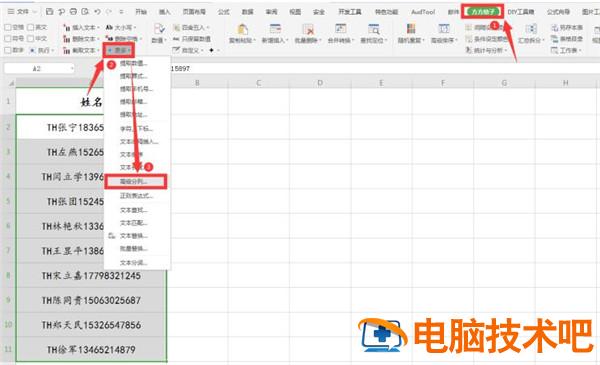Tick the 符号 checkbox
The image size is (600, 365).
click(x=8, y=39)
